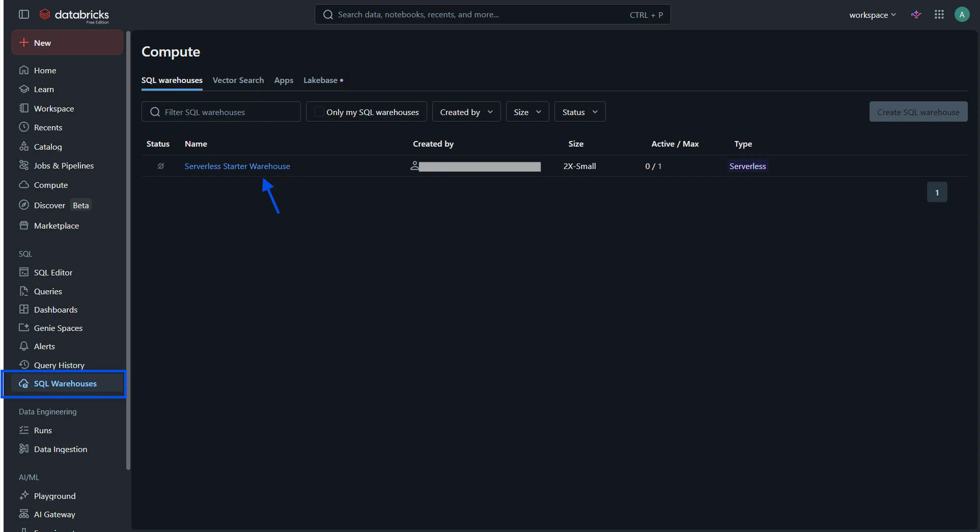This screenshot has width=980, height=532.
Task: Switch to the Apps tab
Action: pos(284,80)
